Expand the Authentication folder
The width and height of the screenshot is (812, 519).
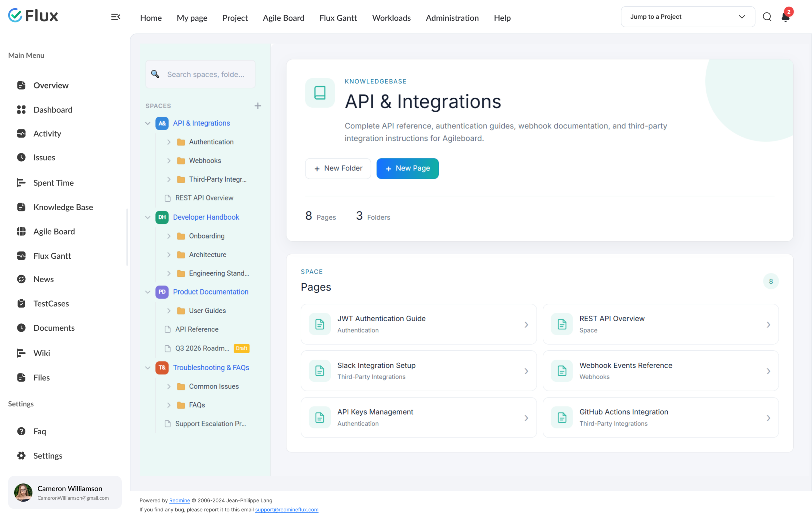pos(169,142)
